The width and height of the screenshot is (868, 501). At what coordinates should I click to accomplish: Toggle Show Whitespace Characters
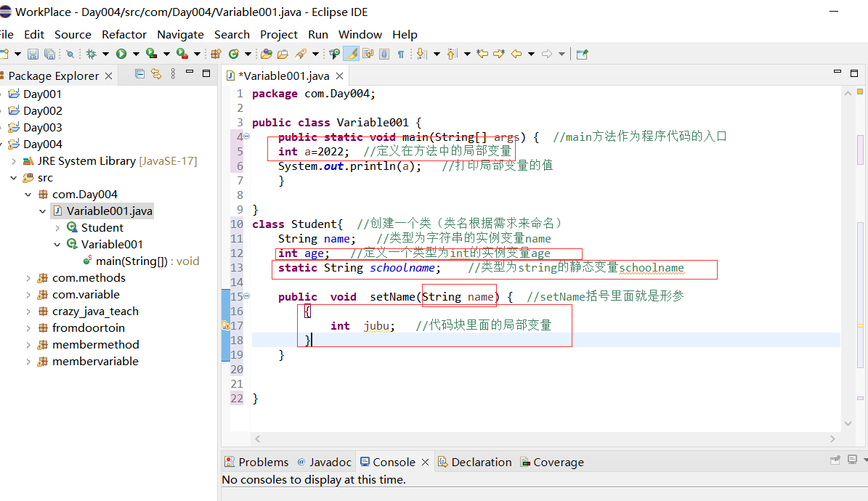[400, 54]
